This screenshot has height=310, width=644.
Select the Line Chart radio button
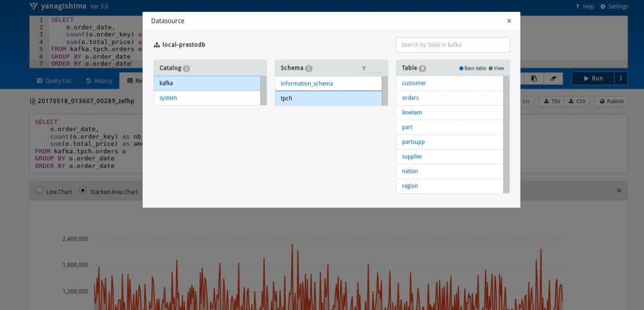40,191
